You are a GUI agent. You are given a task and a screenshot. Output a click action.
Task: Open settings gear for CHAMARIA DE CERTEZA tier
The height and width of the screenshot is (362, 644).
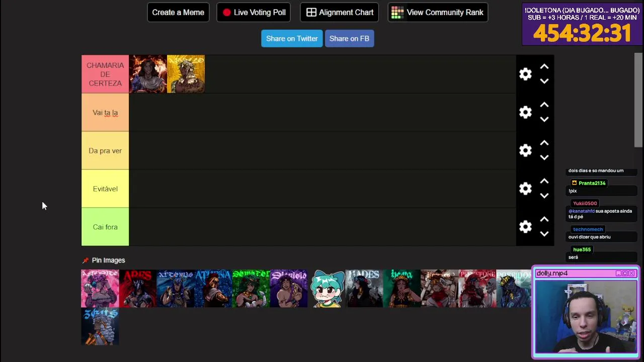pyautogui.click(x=525, y=74)
